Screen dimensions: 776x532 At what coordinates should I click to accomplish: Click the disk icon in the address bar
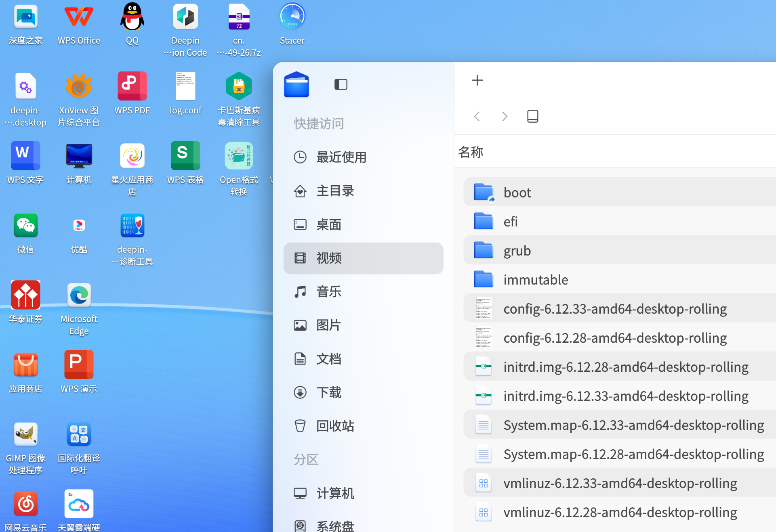point(532,116)
